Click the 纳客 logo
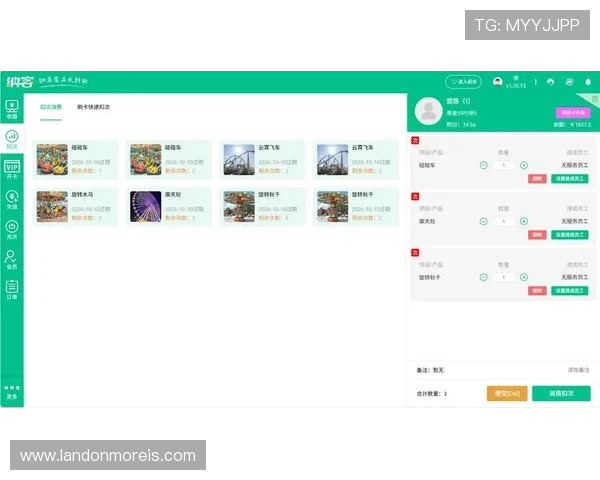The image size is (600, 480). click(20, 82)
